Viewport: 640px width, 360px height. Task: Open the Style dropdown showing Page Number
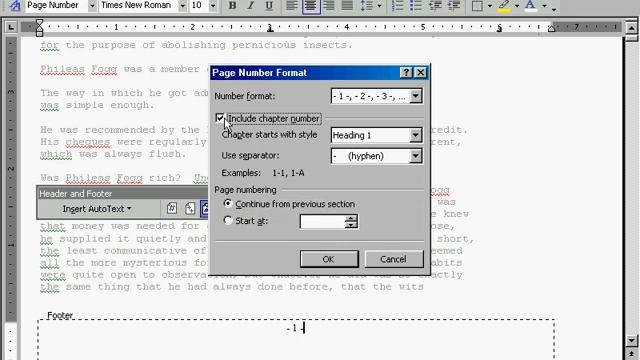[x=92, y=6]
